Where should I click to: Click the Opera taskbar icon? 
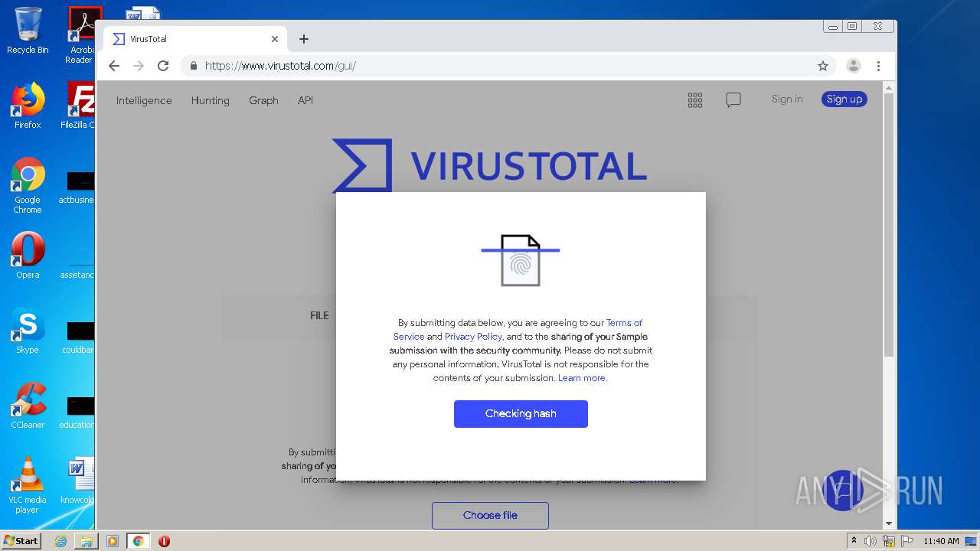click(164, 541)
